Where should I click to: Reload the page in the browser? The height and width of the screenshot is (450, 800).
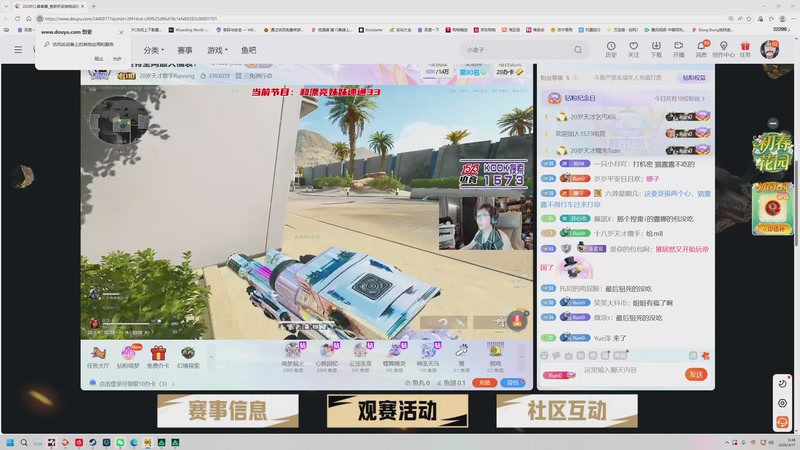tap(17, 18)
